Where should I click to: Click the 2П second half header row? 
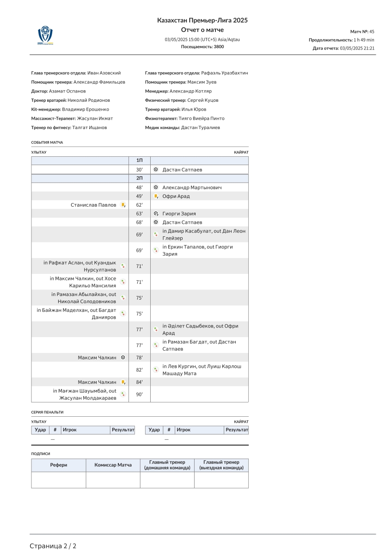pos(140,179)
